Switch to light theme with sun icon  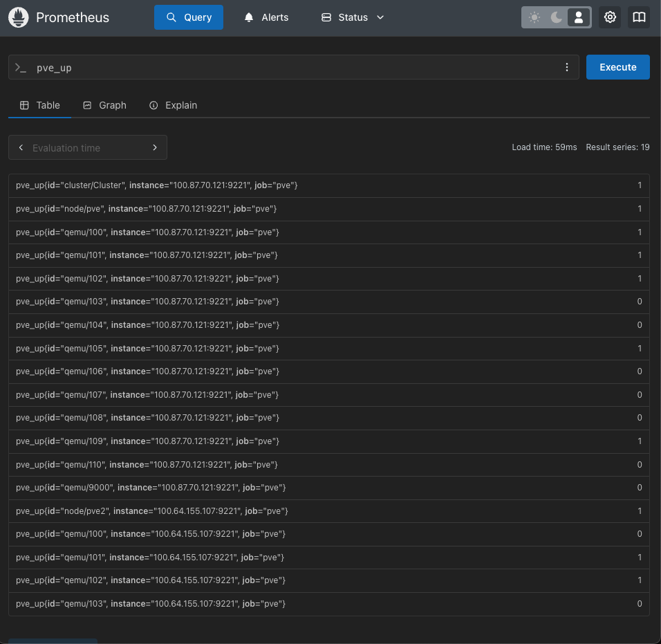coord(534,17)
